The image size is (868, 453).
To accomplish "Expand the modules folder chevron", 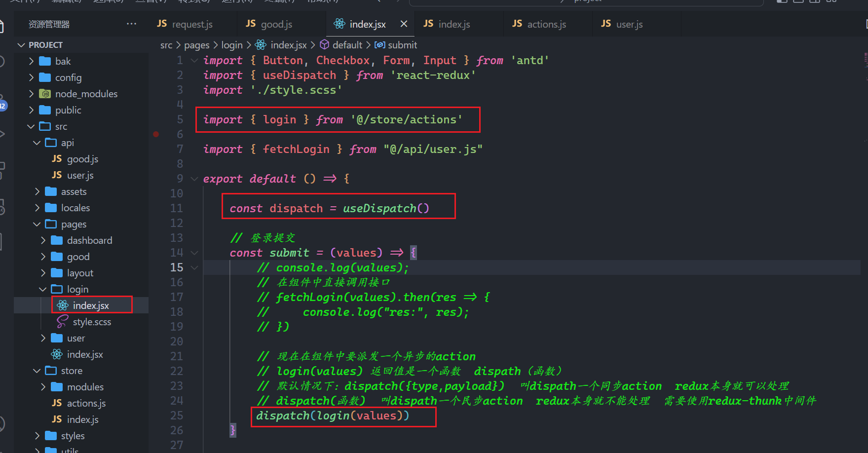I will 43,387.
